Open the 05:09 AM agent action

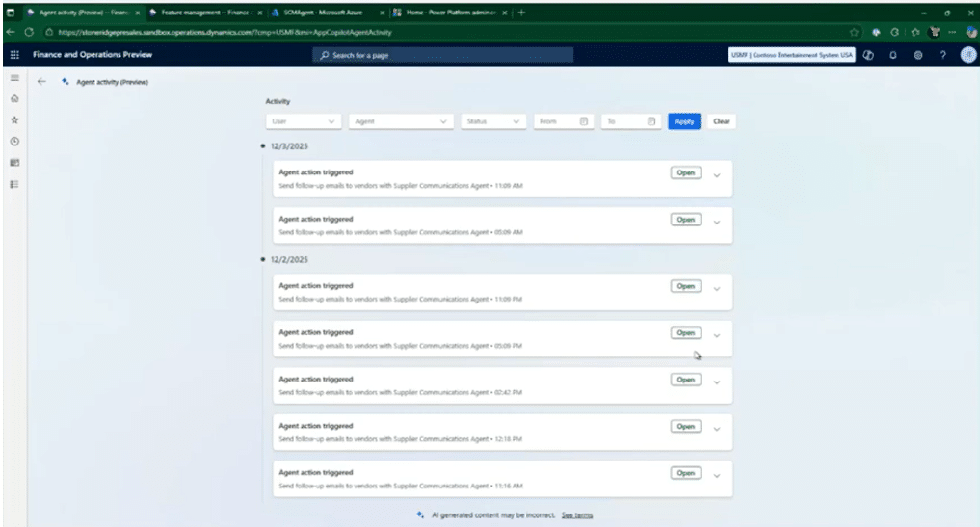coord(686,220)
